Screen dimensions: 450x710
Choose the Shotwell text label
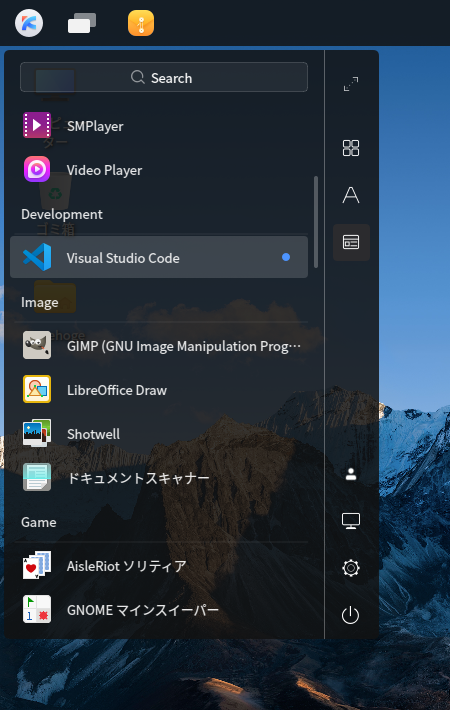(94, 434)
